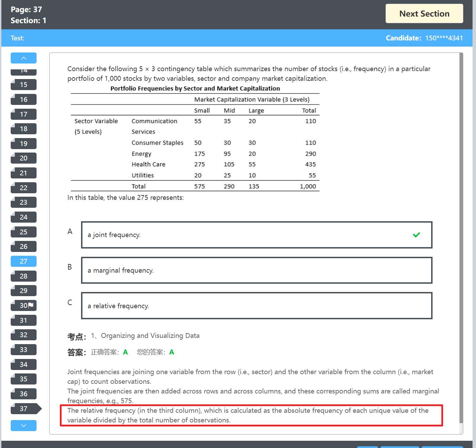This screenshot has width=476, height=448.
Task: Go to question 36
Action: tap(23, 394)
